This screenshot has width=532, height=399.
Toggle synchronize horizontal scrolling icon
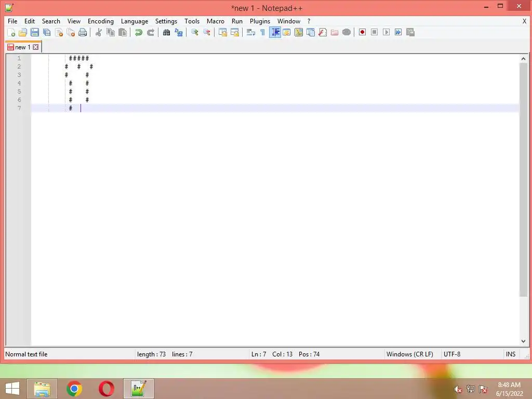click(234, 32)
